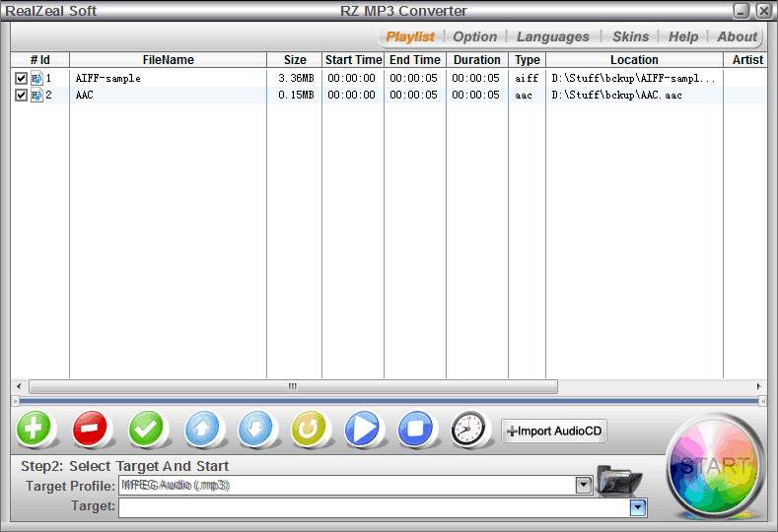The image size is (778, 532).
Task: Click inside the Target input field
Action: (x=374, y=507)
